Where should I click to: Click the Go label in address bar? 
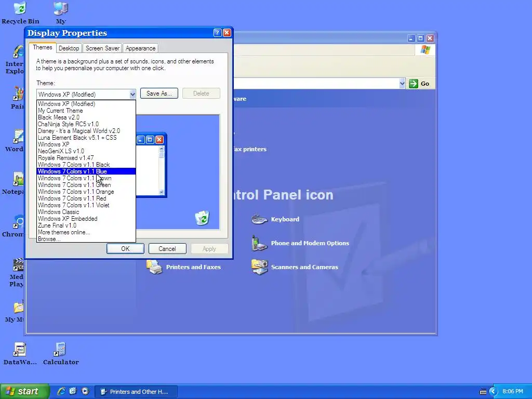tap(425, 84)
